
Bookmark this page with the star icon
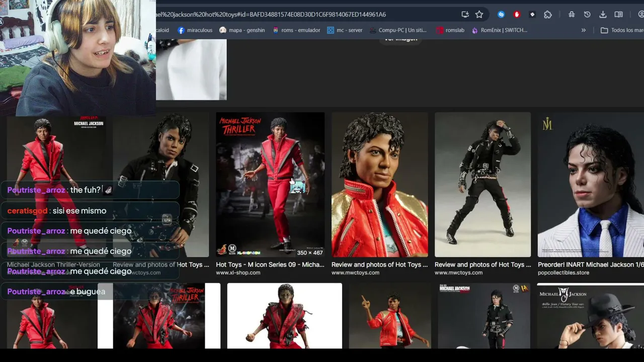point(479,15)
